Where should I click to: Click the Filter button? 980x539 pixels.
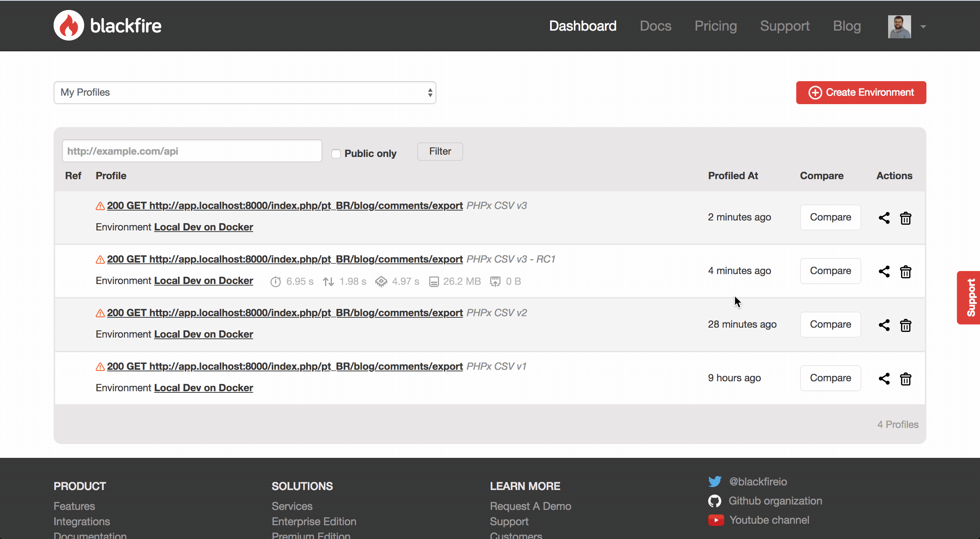(x=440, y=152)
